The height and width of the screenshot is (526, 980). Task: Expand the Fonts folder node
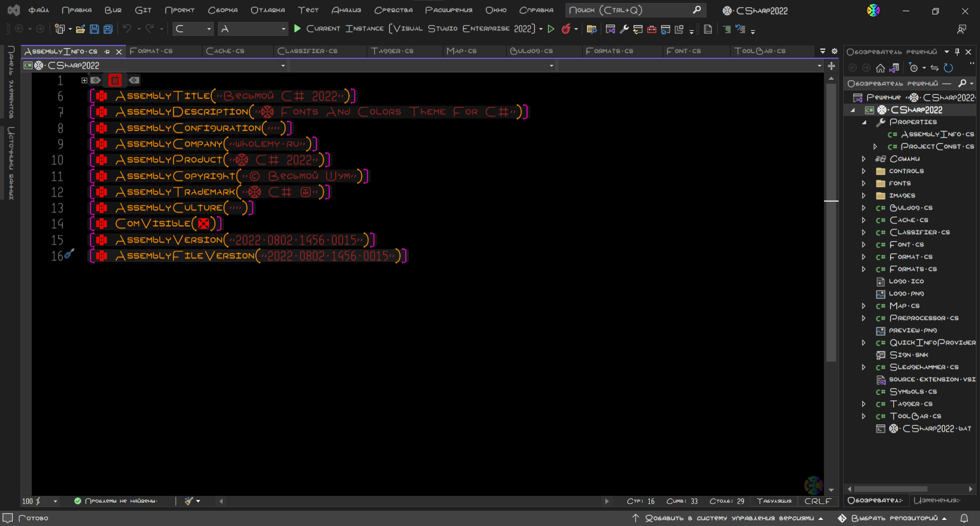(x=864, y=183)
